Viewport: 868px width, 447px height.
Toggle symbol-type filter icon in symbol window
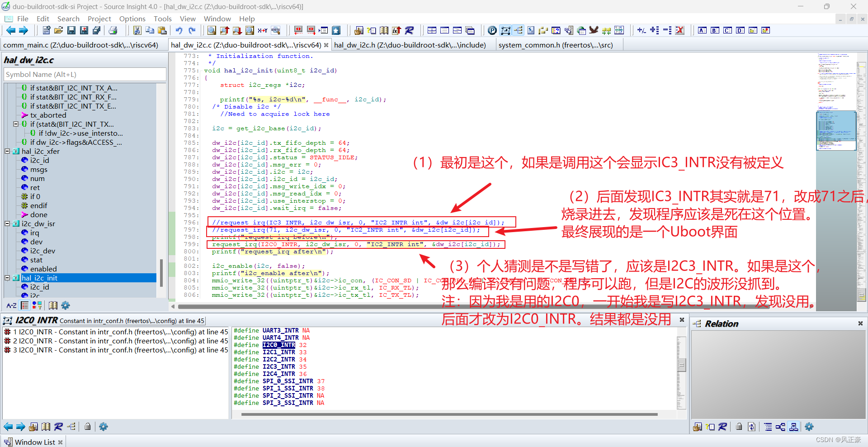click(37, 305)
